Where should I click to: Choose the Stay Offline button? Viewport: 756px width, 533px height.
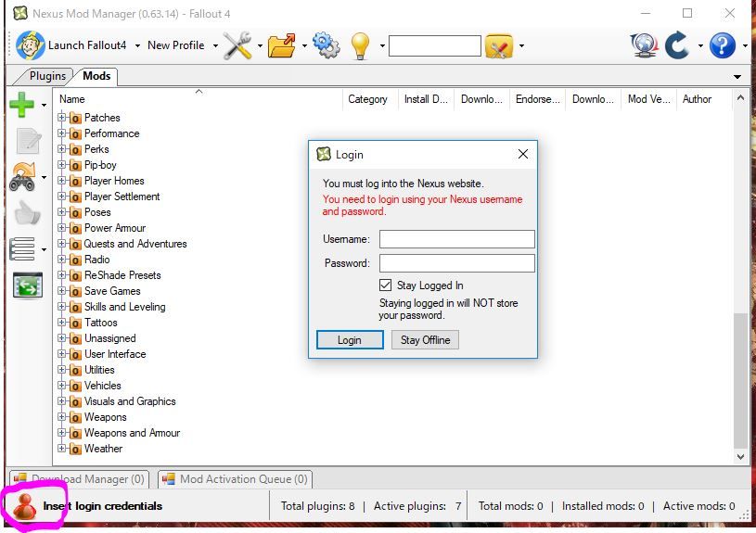tap(425, 340)
